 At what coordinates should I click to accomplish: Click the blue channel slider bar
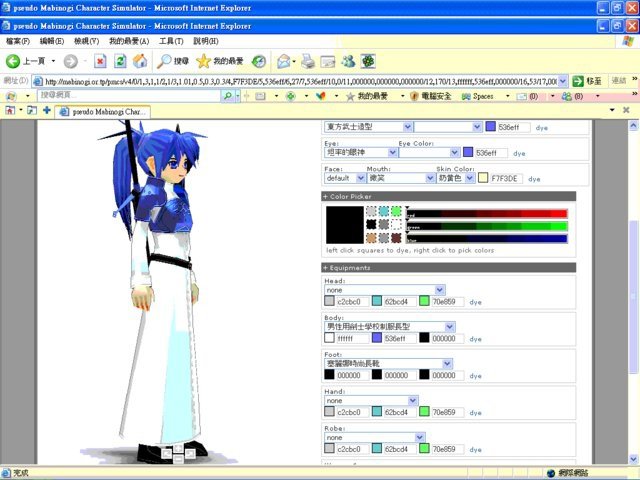tap(487, 239)
